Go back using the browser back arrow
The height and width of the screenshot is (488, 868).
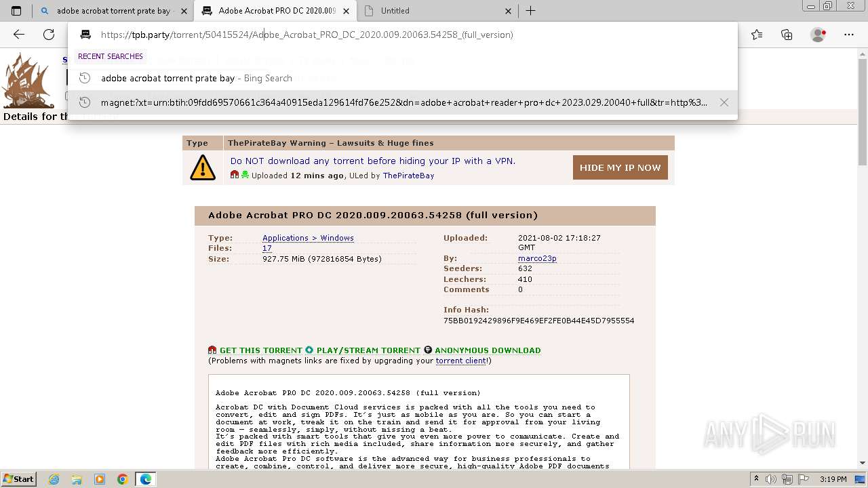click(x=19, y=35)
